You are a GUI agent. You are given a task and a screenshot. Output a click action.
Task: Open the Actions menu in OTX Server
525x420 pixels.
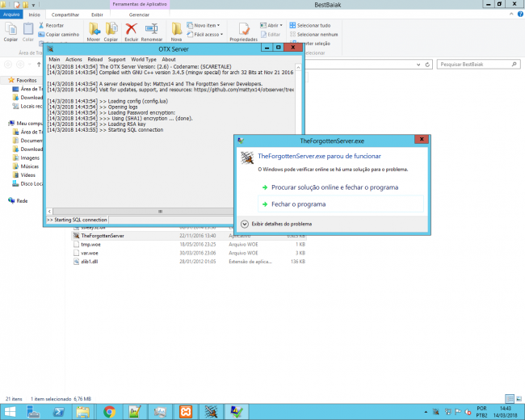point(73,59)
